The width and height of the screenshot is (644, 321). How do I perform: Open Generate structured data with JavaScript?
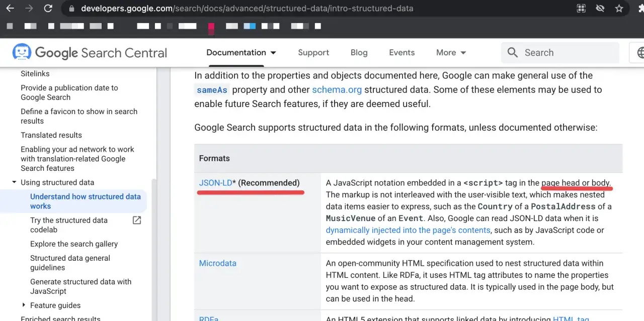[80, 286]
